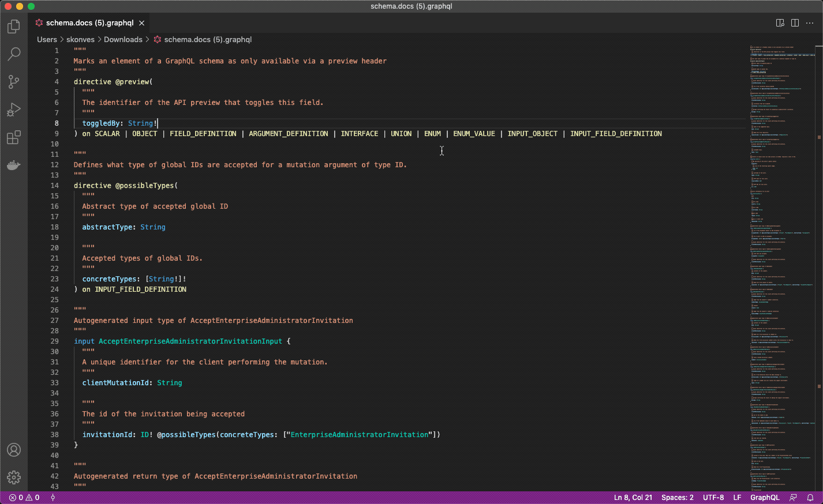Open the Accounts menu

coord(14,450)
